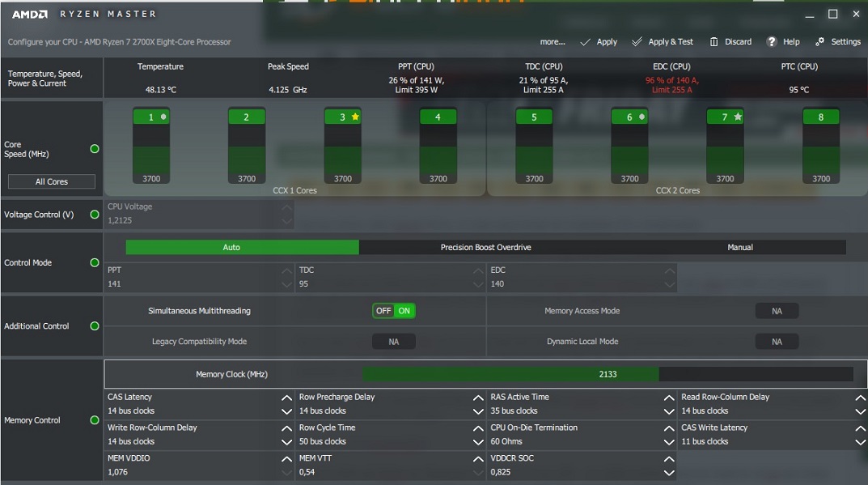Screen dimensions: 868x485
Task: Click Legacy Compatibility Mode NA button
Action: 394,342
